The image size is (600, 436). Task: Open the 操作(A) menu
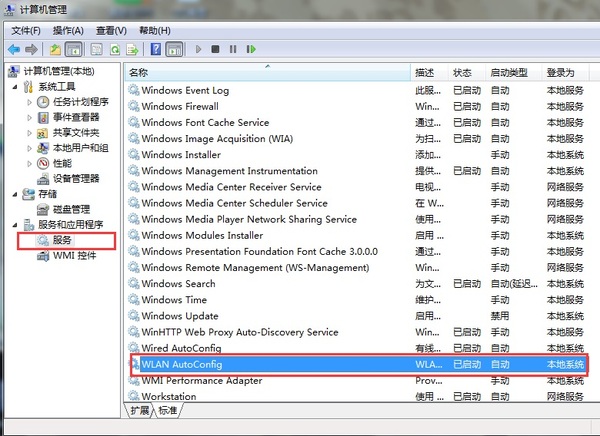pyautogui.click(x=69, y=30)
